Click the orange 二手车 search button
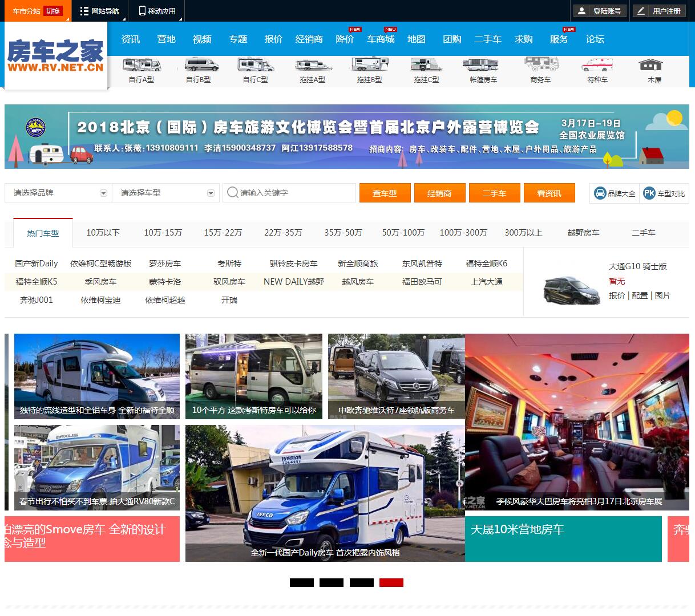The width and height of the screenshot is (695, 616). pyautogui.click(x=495, y=193)
